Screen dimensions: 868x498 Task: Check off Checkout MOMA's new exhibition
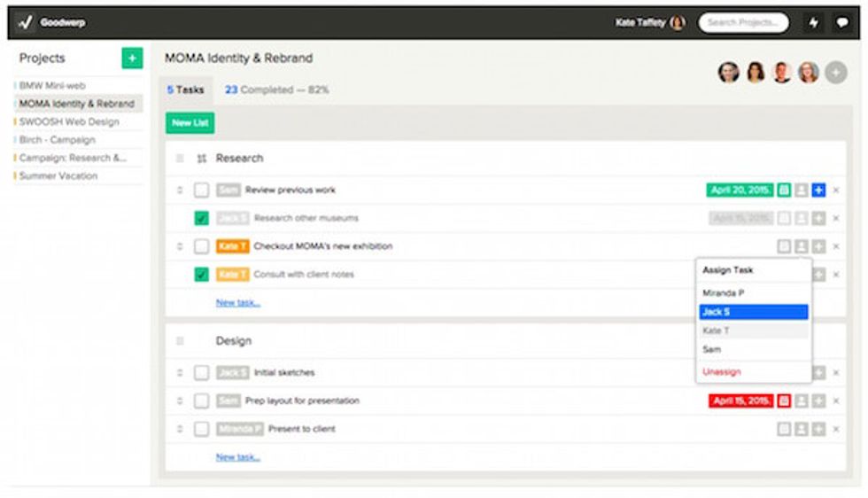point(202,246)
